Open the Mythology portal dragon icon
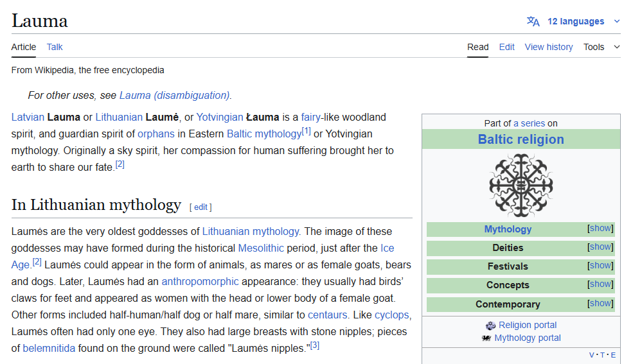The image size is (624, 364). click(x=486, y=338)
